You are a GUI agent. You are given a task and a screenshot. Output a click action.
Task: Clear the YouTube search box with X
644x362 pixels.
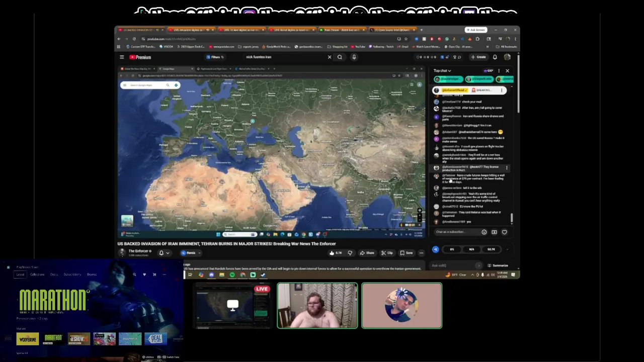[x=330, y=57]
